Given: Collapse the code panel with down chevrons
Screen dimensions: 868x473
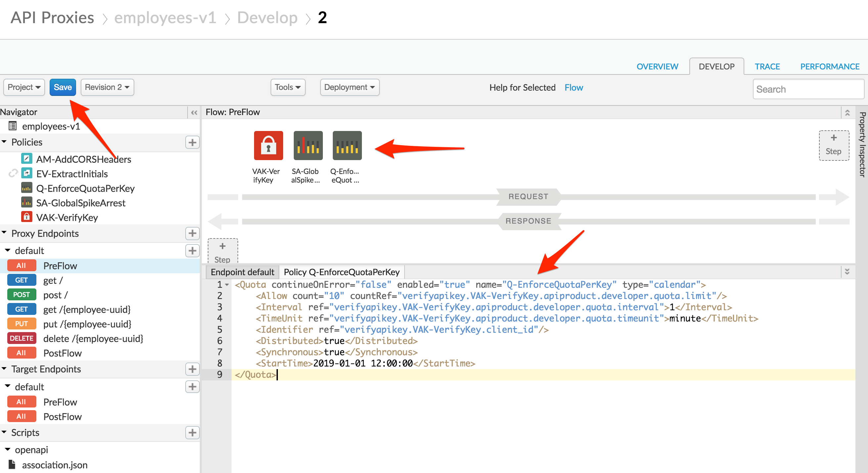Looking at the screenshot, I should click(847, 272).
